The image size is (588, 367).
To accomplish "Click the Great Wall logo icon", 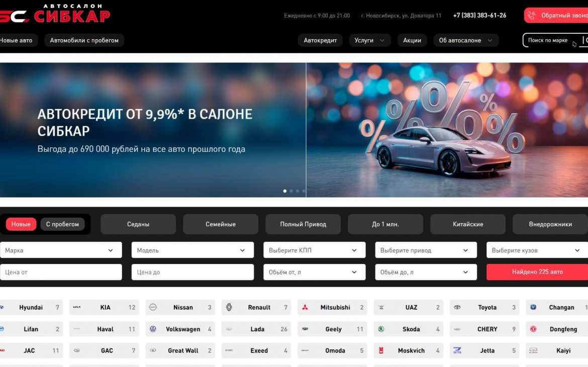I will (x=153, y=350).
